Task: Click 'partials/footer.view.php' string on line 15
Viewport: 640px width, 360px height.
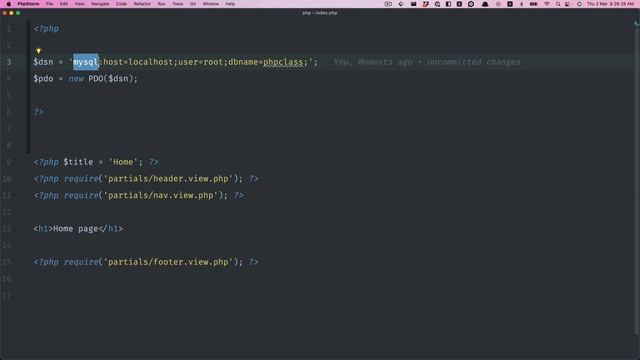Action: 168,262
